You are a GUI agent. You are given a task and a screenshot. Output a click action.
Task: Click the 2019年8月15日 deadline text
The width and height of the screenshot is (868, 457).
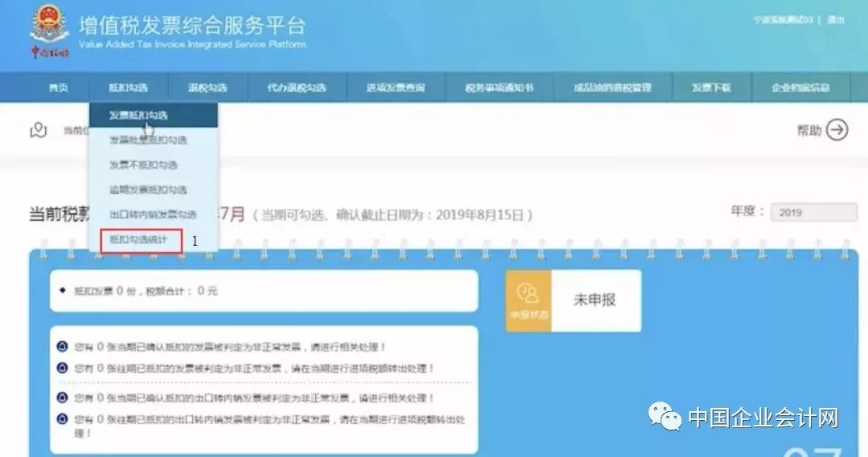click(x=479, y=214)
